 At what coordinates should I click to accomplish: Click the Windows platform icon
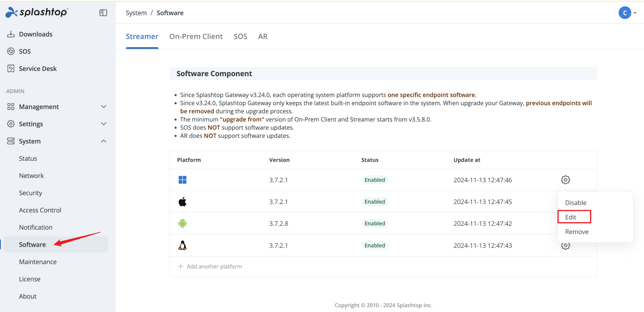(x=182, y=180)
